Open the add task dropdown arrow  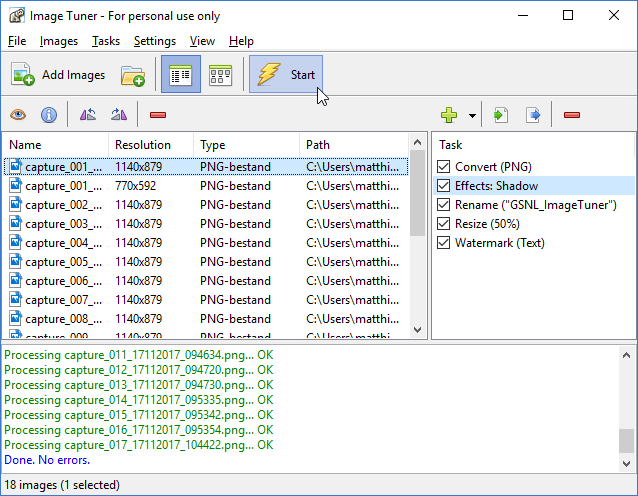click(472, 116)
